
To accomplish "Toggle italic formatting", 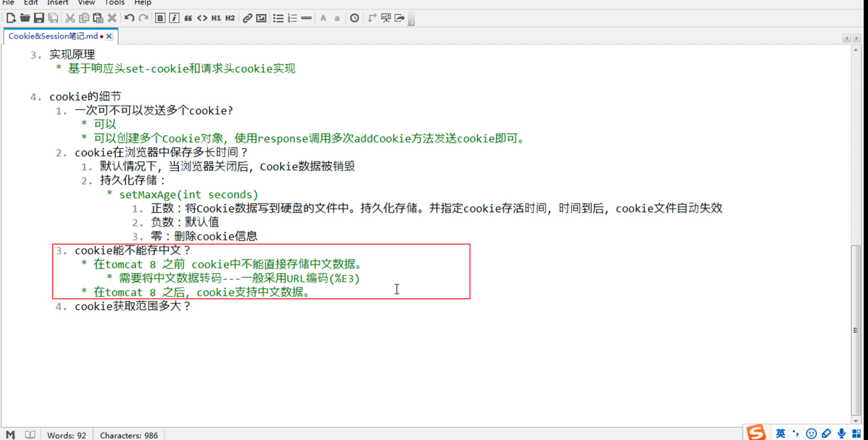I will [x=174, y=18].
